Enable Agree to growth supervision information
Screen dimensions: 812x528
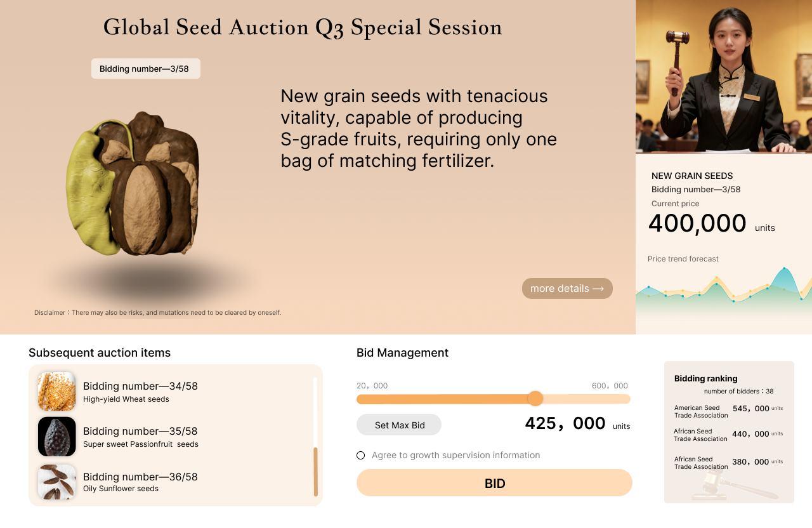[x=361, y=455]
